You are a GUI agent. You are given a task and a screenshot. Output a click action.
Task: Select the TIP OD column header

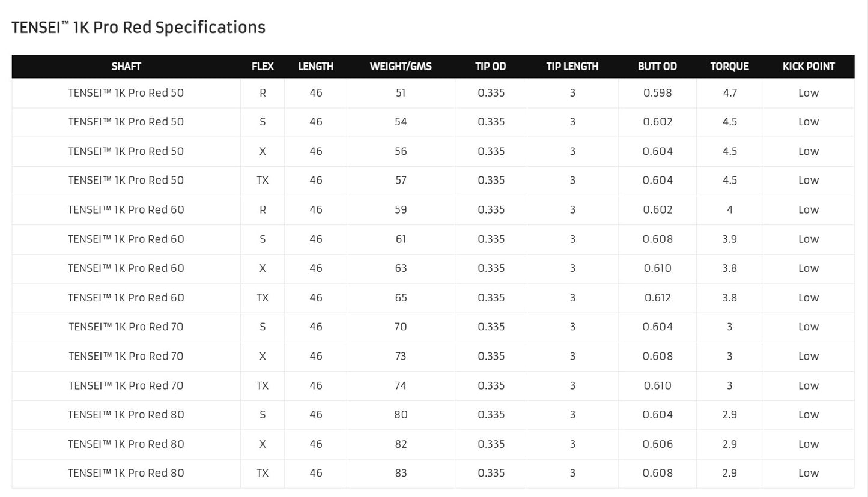click(x=491, y=67)
